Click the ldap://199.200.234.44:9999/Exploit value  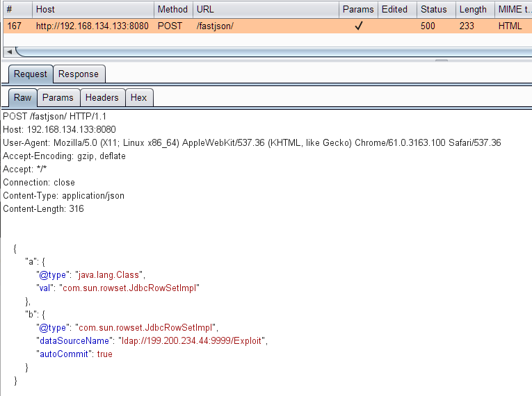coord(192,340)
